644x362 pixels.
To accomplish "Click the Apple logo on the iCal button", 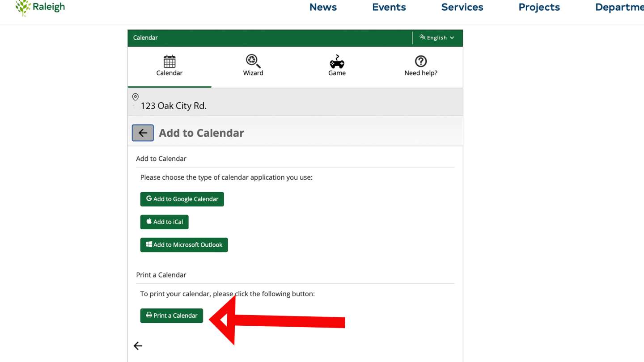I will point(148,222).
